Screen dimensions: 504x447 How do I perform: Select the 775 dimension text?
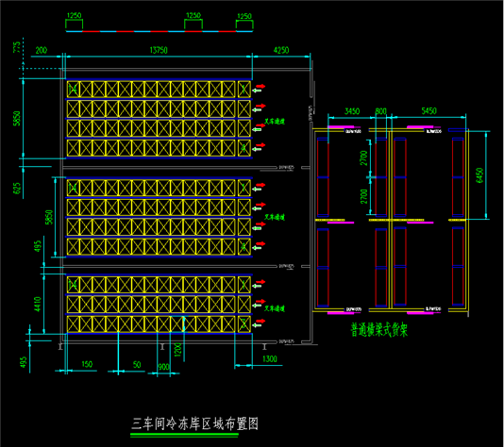pyautogui.click(x=17, y=47)
